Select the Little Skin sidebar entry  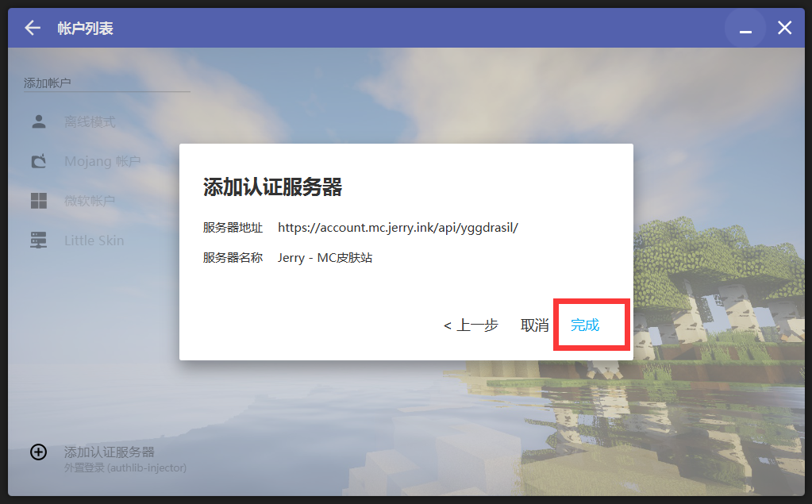(92, 240)
